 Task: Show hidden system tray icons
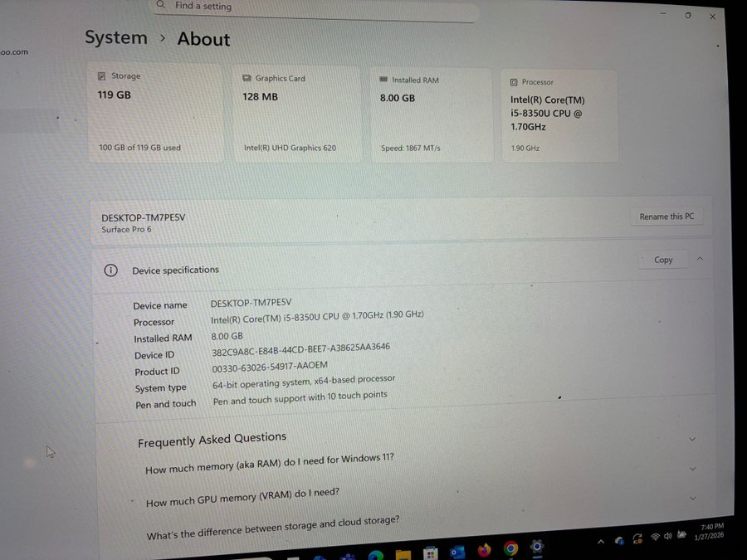601,542
